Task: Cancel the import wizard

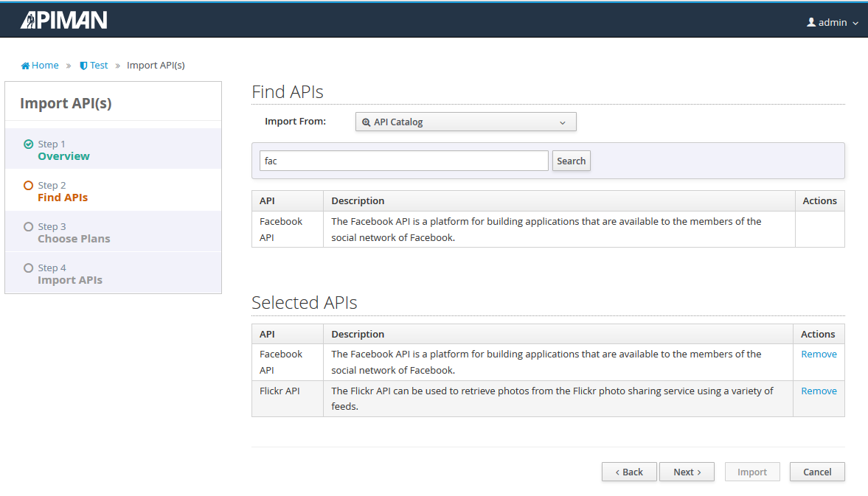Action: (x=817, y=472)
